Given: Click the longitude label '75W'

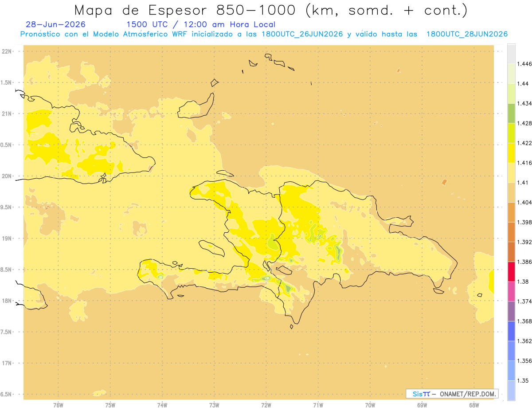Looking at the screenshot, I should 110,405.
